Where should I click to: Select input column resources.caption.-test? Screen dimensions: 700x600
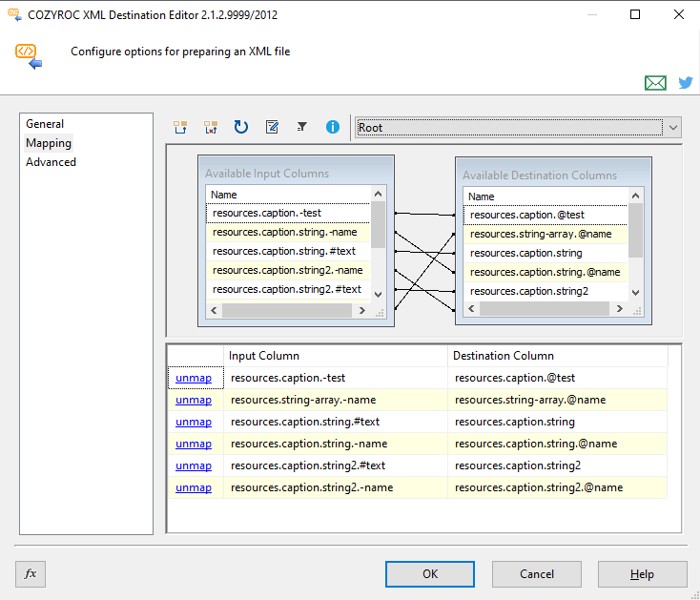coord(288,213)
